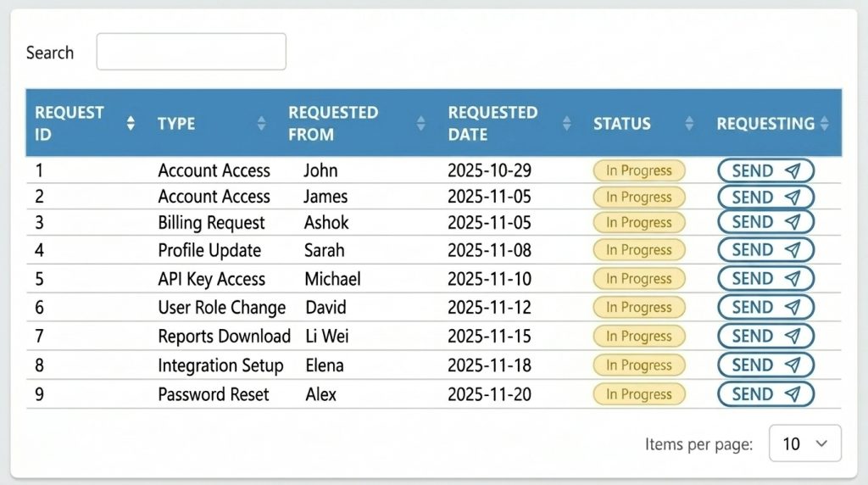Sort by Type using its sort arrows

click(261, 124)
